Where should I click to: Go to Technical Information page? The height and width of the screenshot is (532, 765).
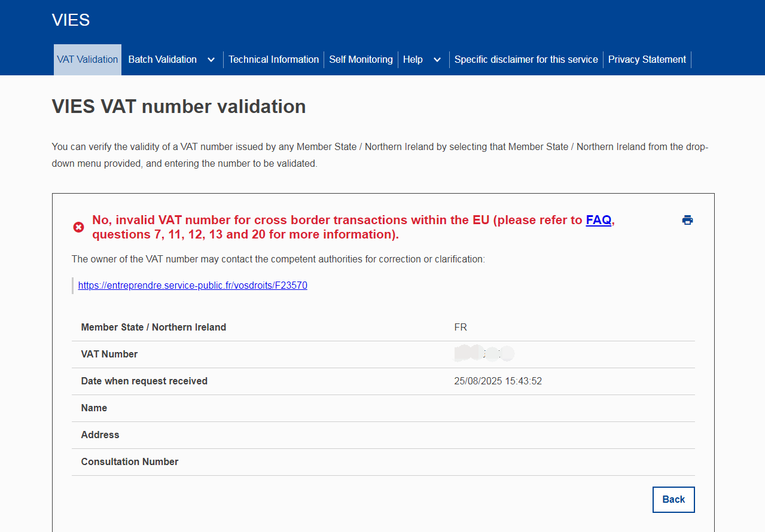tap(273, 60)
